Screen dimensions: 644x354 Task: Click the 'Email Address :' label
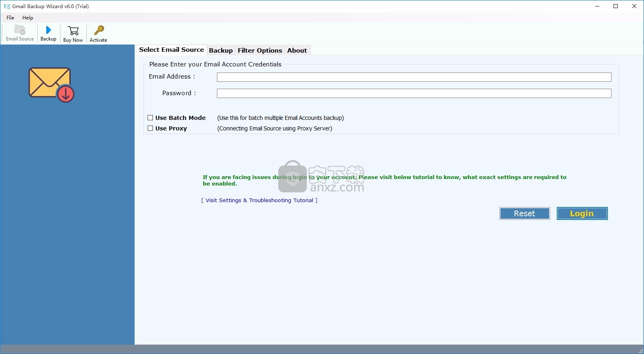click(x=172, y=77)
